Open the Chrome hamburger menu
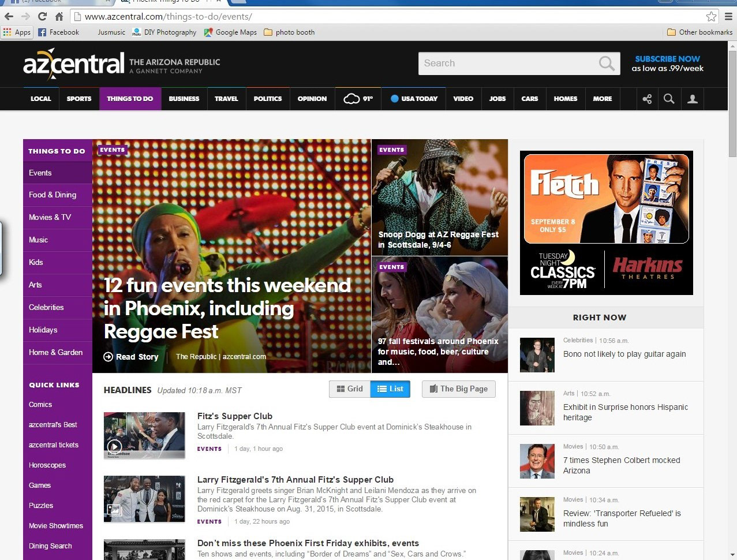737x560 pixels. pyautogui.click(x=728, y=16)
